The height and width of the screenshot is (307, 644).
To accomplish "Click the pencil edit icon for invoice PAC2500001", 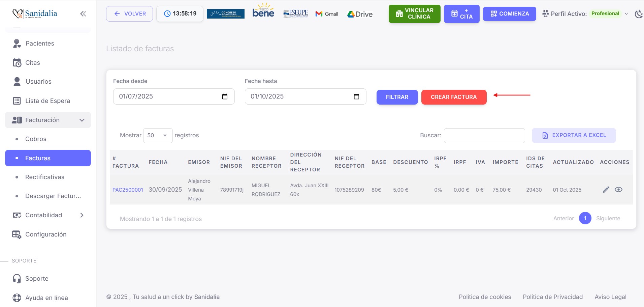I will tap(606, 190).
